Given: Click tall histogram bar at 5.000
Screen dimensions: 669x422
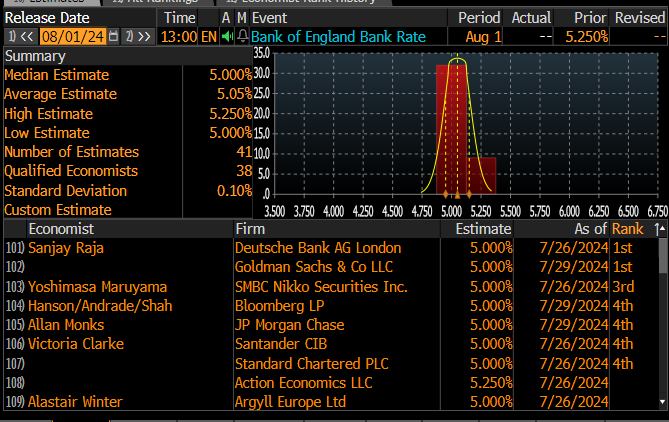Looking at the screenshot, I should click(x=451, y=130).
